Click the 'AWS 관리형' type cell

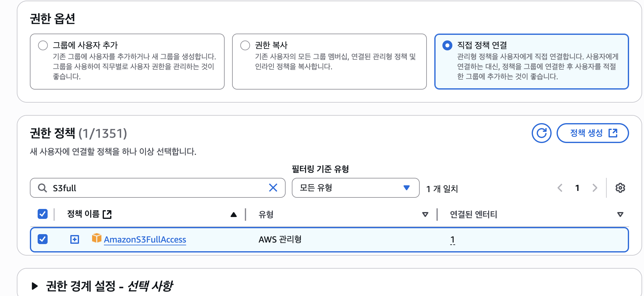(280, 239)
